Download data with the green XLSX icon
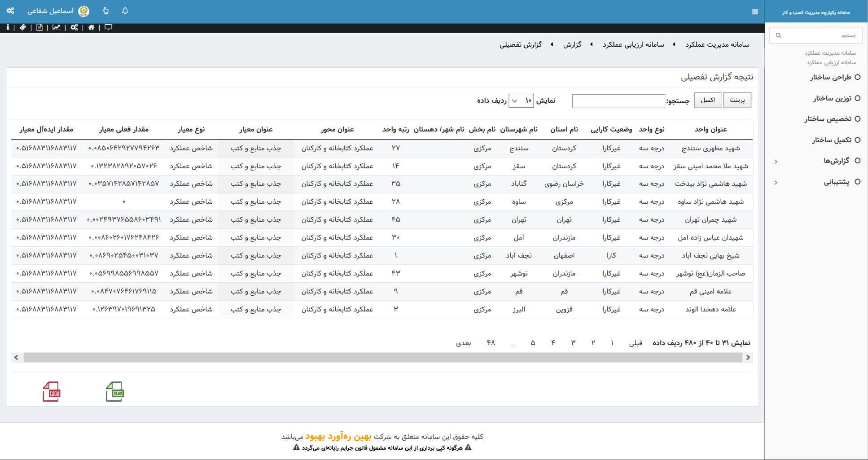 (x=115, y=391)
